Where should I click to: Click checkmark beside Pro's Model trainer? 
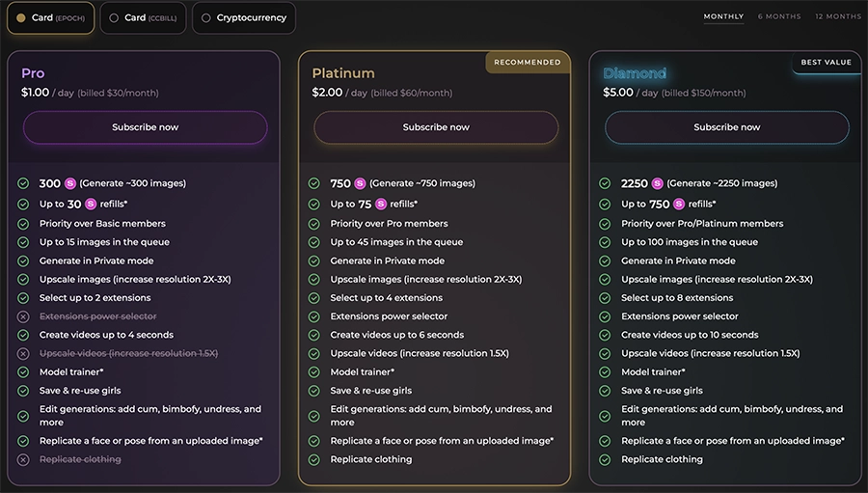coord(23,372)
